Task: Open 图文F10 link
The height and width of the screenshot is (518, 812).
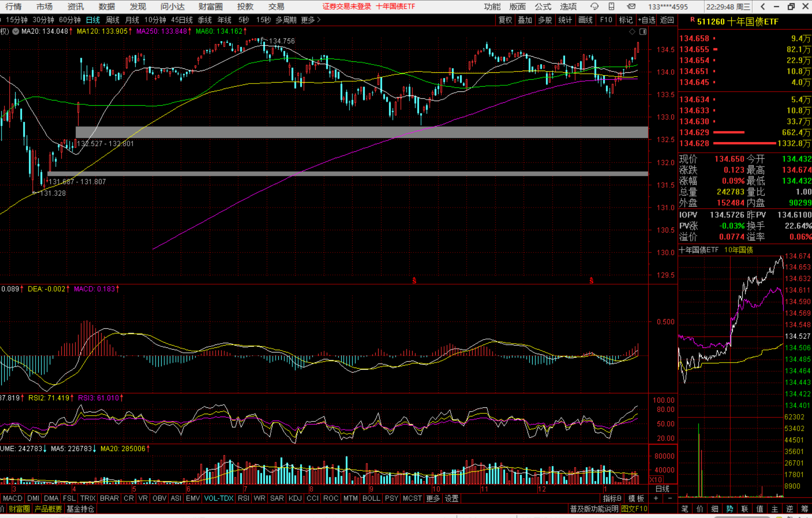Action: click(634, 509)
